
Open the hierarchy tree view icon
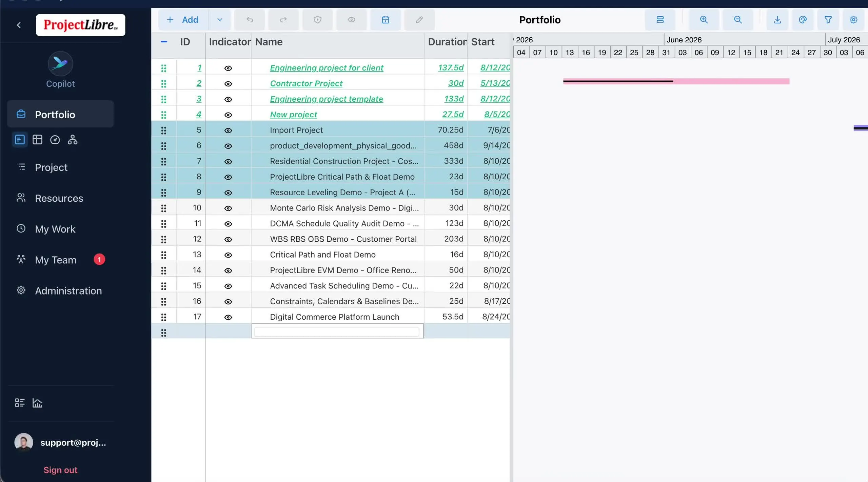click(x=73, y=140)
